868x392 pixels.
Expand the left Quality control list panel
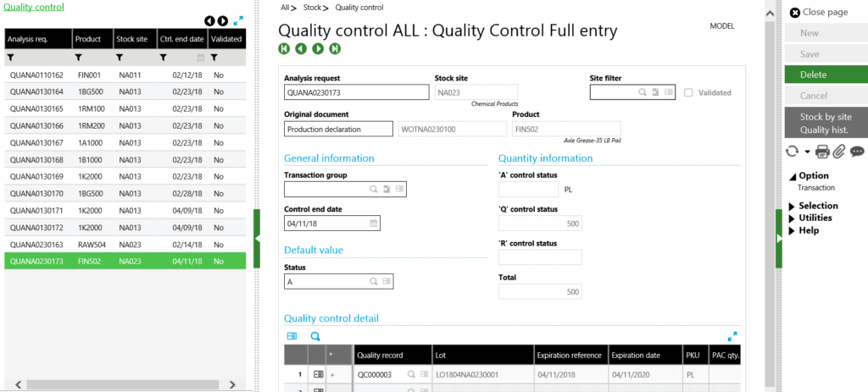tap(238, 20)
